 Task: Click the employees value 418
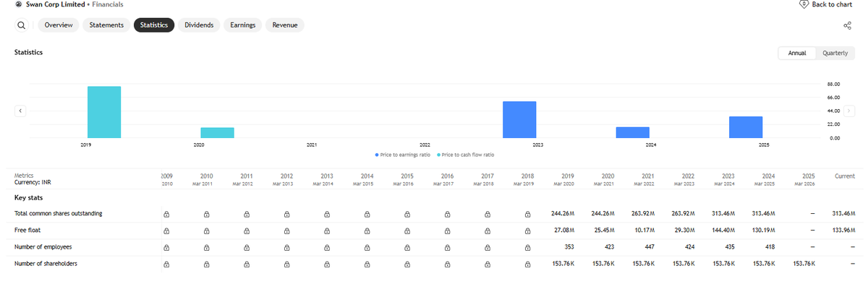click(770, 247)
